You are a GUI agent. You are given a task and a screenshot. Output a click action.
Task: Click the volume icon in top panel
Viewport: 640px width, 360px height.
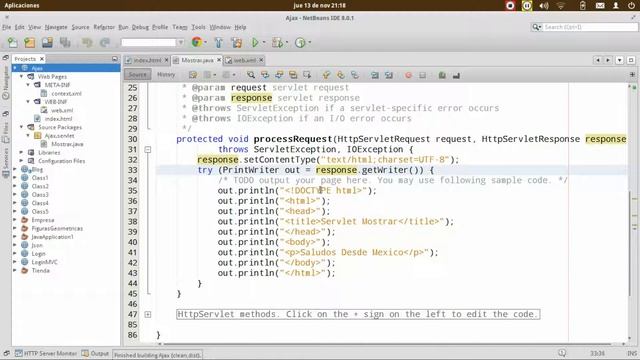(x=544, y=6)
